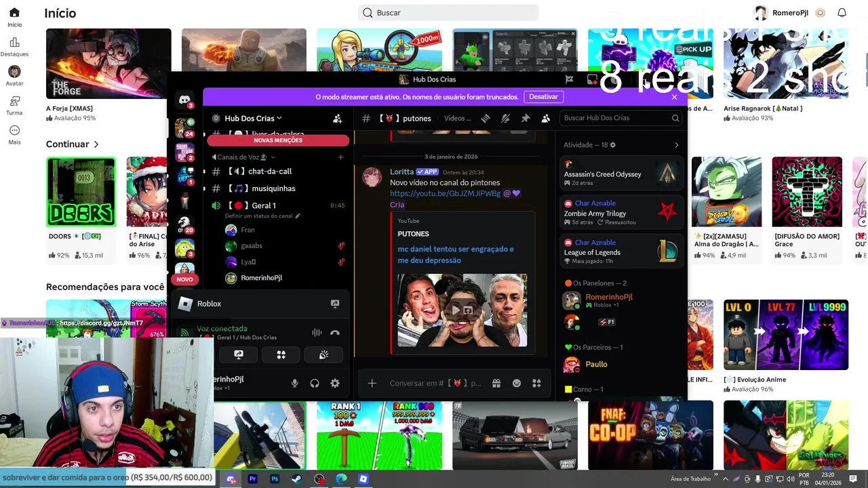868x488 pixels.
Task: Expand Atividade panel arrow
Action: (x=676, y=145)
